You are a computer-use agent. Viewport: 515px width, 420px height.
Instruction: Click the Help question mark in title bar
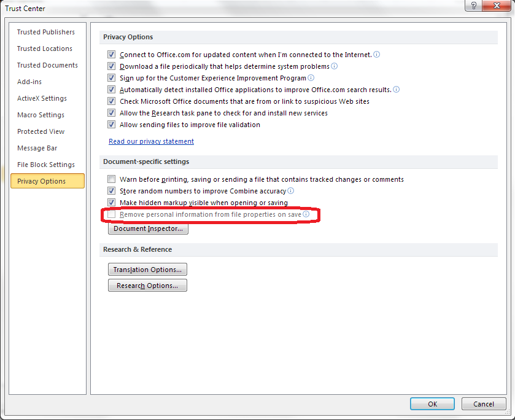(x=474, y=6)
